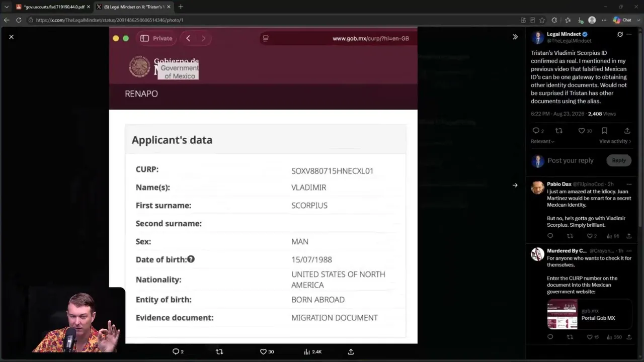The height and width of the screenshot is (362, 644).
Task: Open the View activity link
Action: [x=616, y=141]
